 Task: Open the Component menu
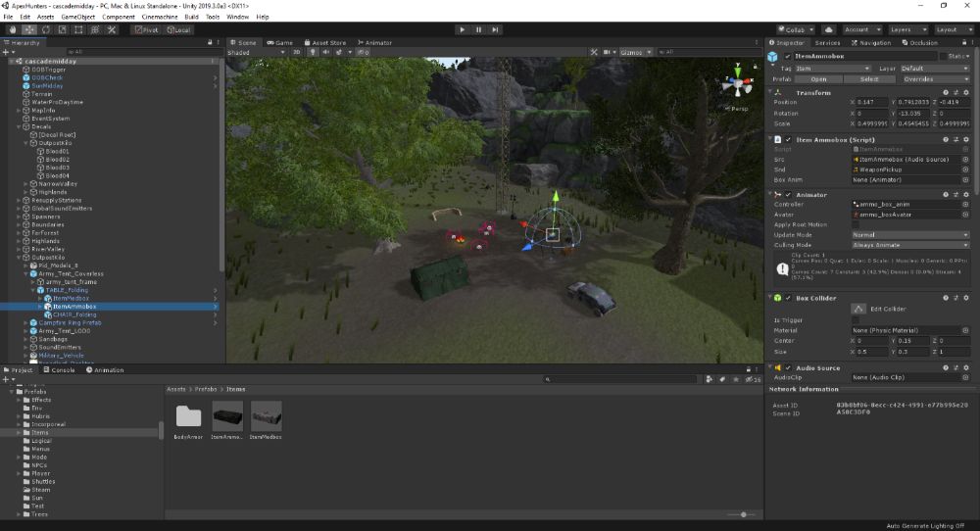(x=119, y=17)
